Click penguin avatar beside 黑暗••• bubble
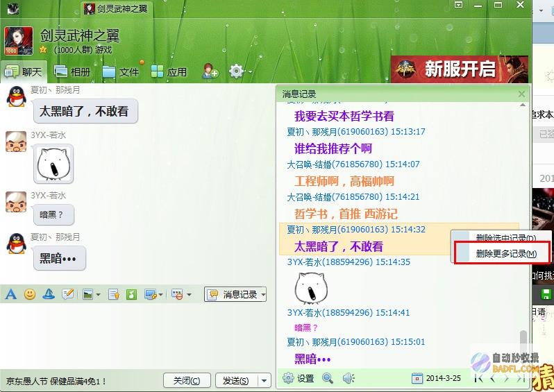554x392 pixels. click(16, 244)
